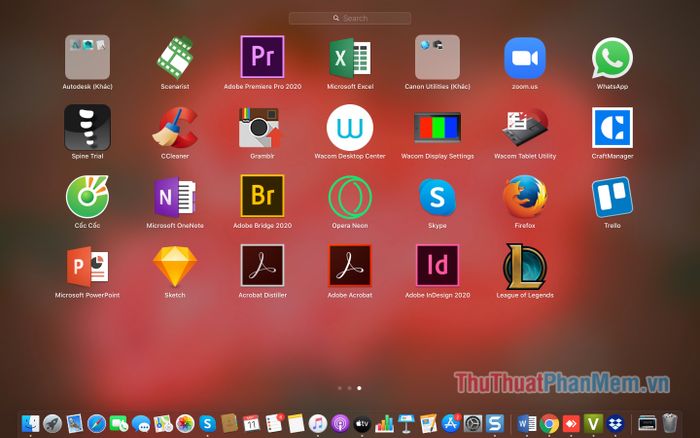This screenshot has width=700, height=438.
Task: Open Keynote from the Dock
Action: [x=406, y=423]
